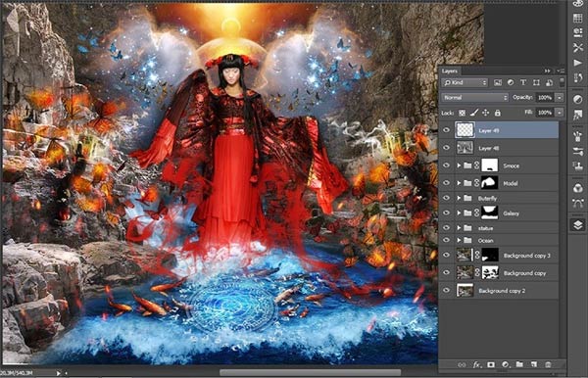Filter layers by pixel layers icon
588x378 pixels.
pyautogui.click(x=498, y=83)
